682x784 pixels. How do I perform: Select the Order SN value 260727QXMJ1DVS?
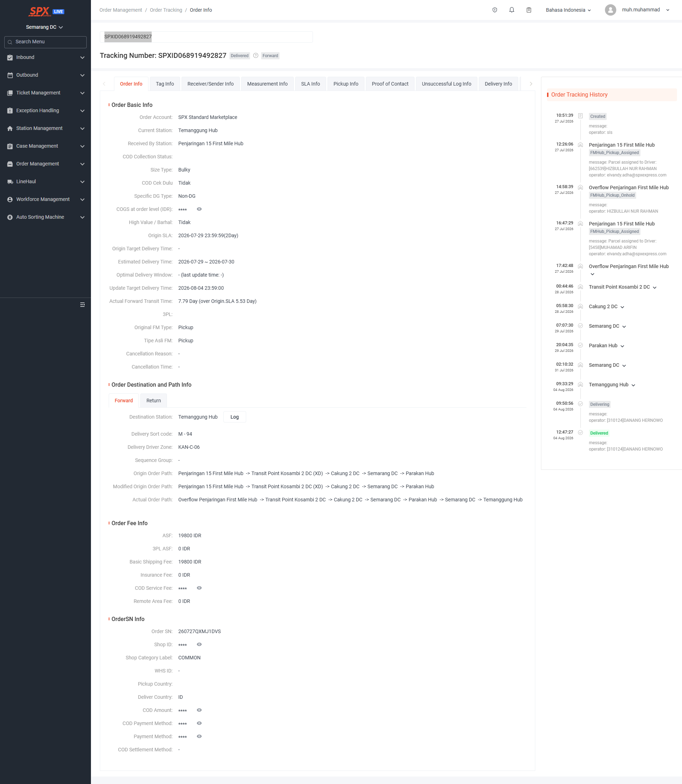point(199,631)
